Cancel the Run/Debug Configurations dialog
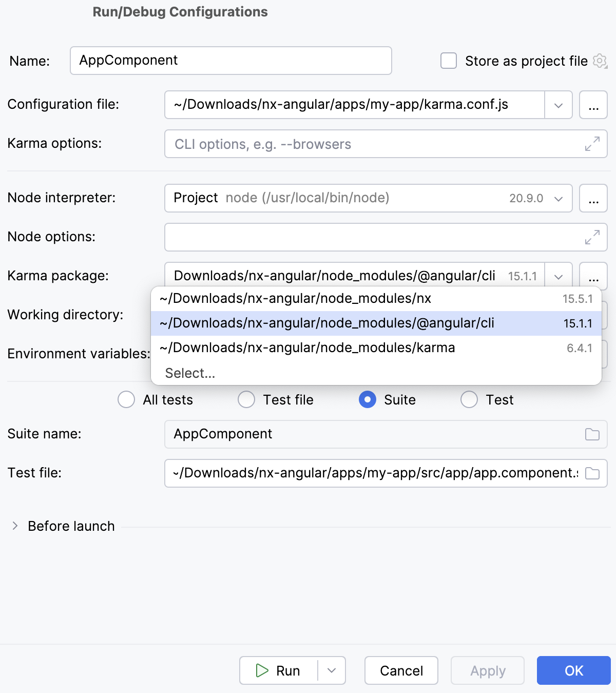Viewport: 616px width, 693px height. click(x=401, y=670)
